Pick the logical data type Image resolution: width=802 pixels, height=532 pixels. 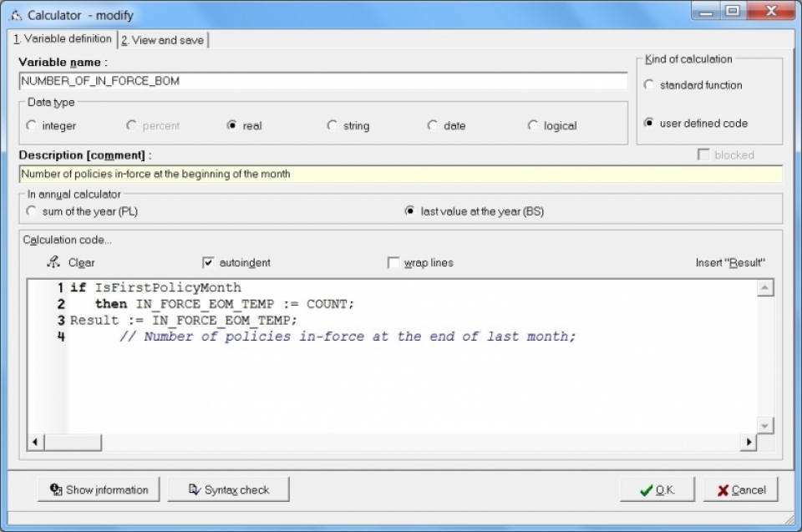coord(533,126)
